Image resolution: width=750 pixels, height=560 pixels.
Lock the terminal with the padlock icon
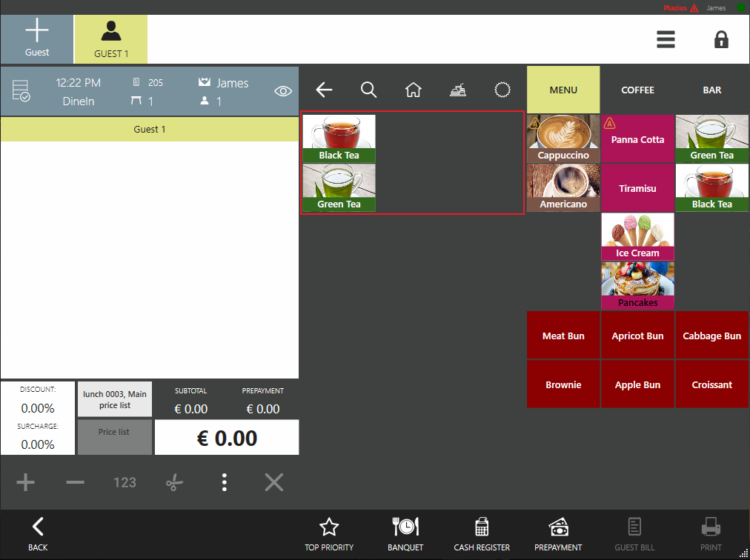721,39
